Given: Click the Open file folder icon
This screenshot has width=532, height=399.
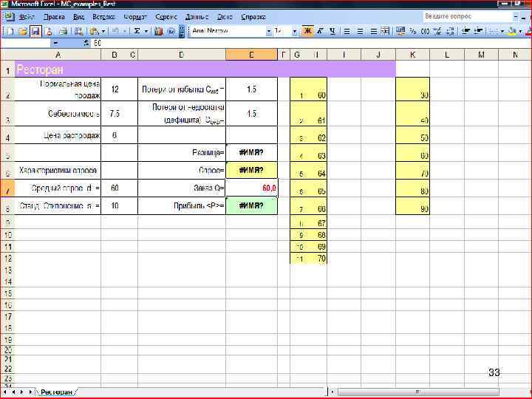Looking at the screenshot, I should [23, 31].
